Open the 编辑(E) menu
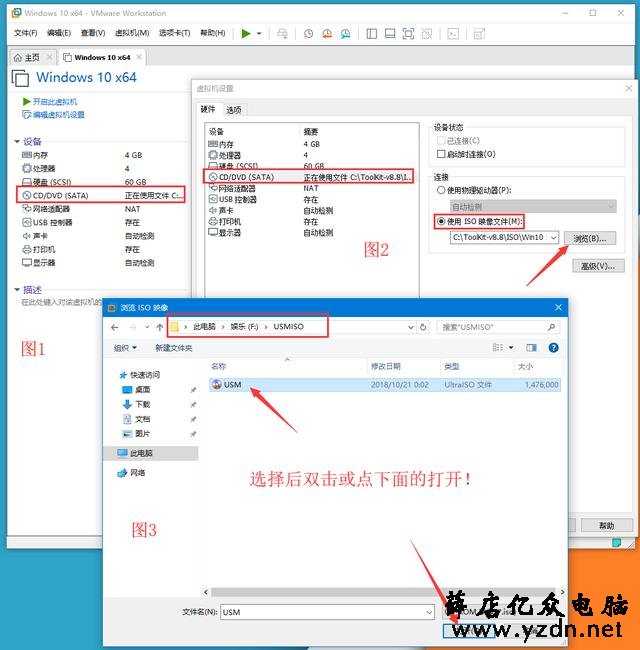 [59, 33]
